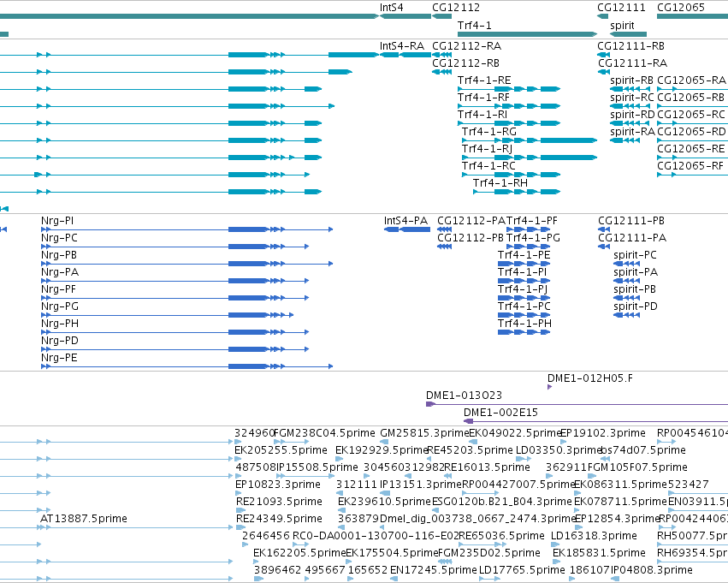Image resolution: width=728 pixels, height=583 pixels.
Task: Select the IntS4 gene label
Action: tap(392, 8)
